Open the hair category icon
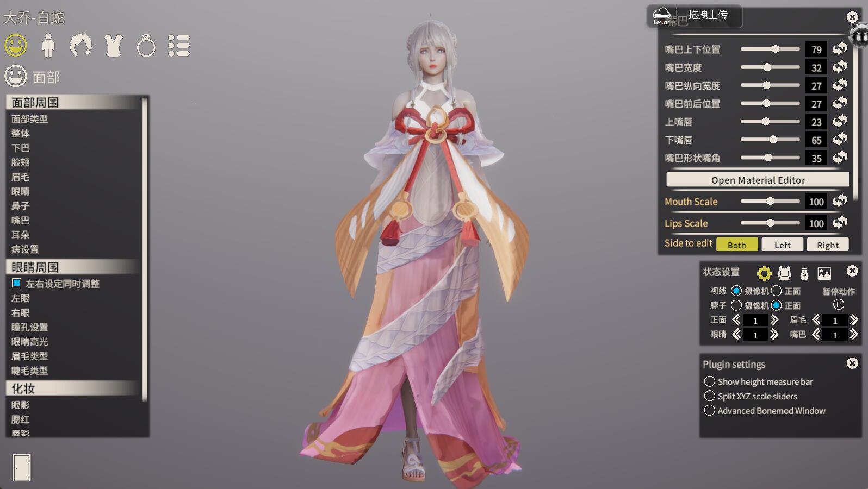The width and height of the screenshot is (868, 489). click(80, 46)
